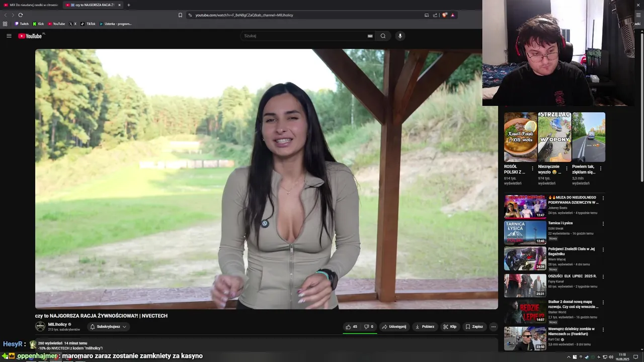The image size is (644, 362).
Task: Show hidden system tray icons
Action: (569, 357)
